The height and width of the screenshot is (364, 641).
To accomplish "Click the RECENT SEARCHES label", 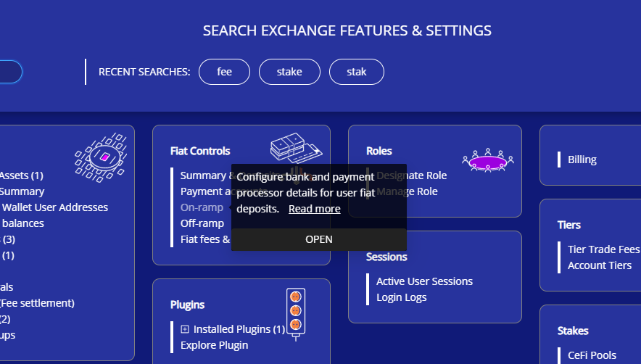I will tap(144, 72).
